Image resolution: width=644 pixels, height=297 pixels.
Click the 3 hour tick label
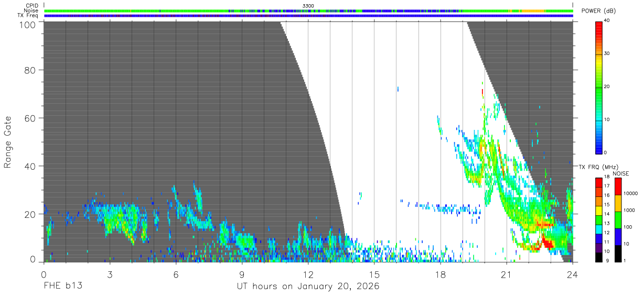point(110,274)
